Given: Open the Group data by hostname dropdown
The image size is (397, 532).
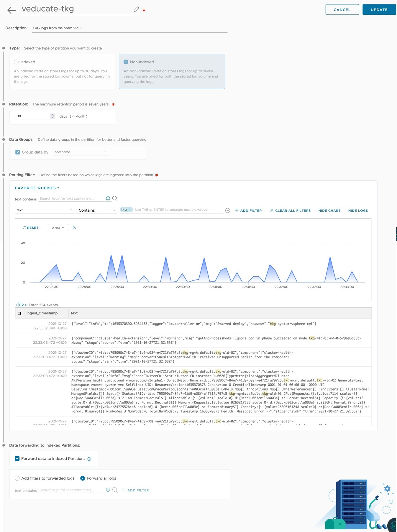Looking at the screenshot, I should tap(80, 152).
